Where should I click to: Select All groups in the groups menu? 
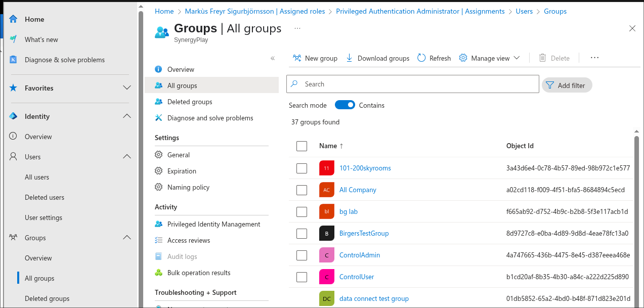click(x=211, y=85)
